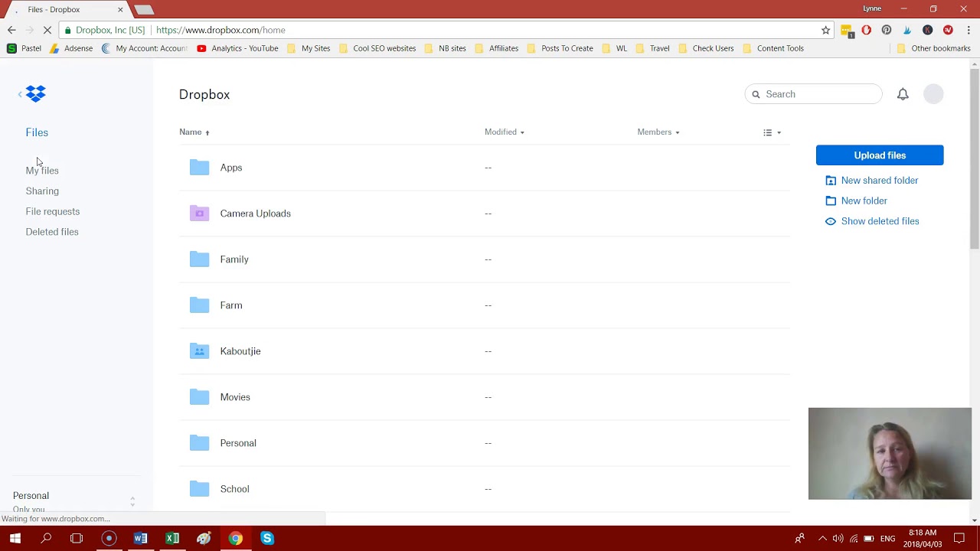
Task: Bookmark this page with the star icon
Action: (x=825, y=30)
